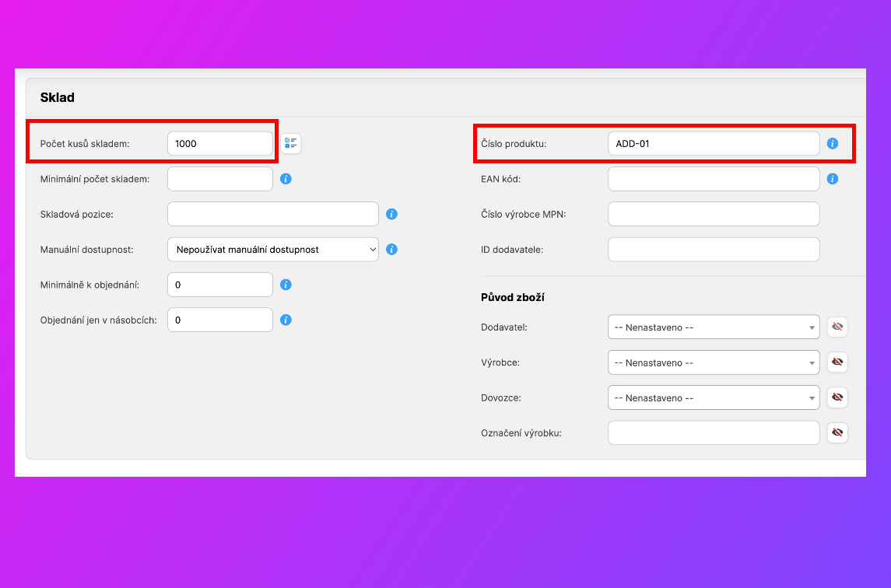Toggle visibility of Dodavatel field
The width and height of the screenshot is (891, 588).
(x=837, y=327)
